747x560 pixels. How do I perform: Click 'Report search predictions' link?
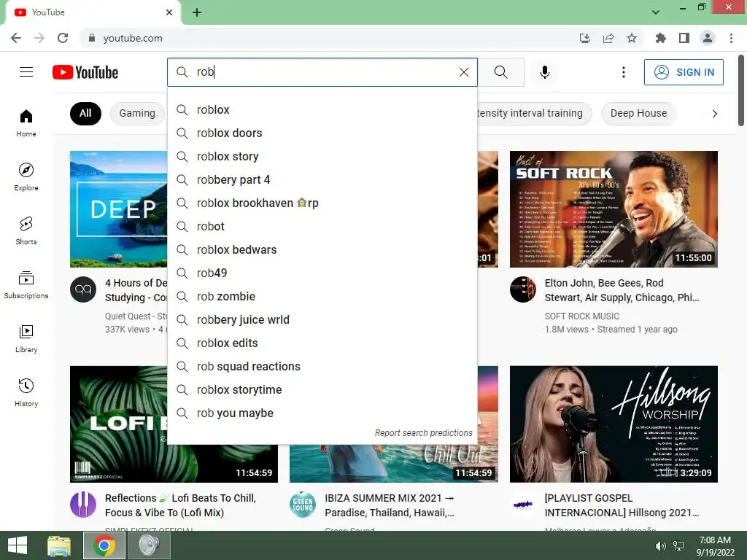point(423,433)
